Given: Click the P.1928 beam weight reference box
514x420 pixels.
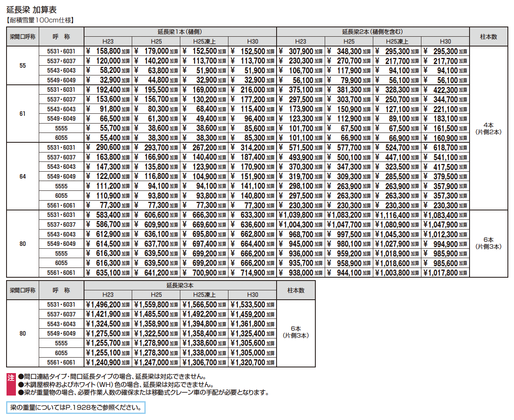Looking at the screenshot, I should [x=76, y=407].
